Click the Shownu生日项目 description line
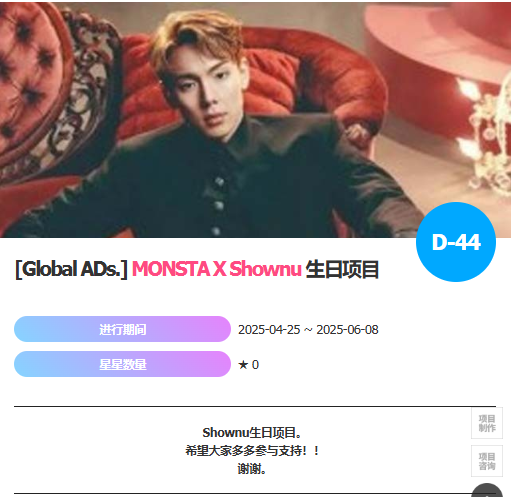 [x=252, y=433]
